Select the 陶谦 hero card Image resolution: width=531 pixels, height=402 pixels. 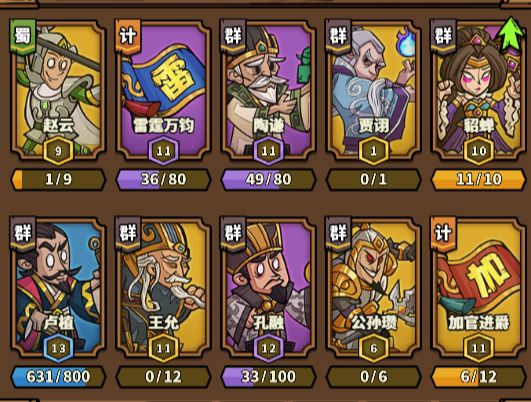(268, 90)
